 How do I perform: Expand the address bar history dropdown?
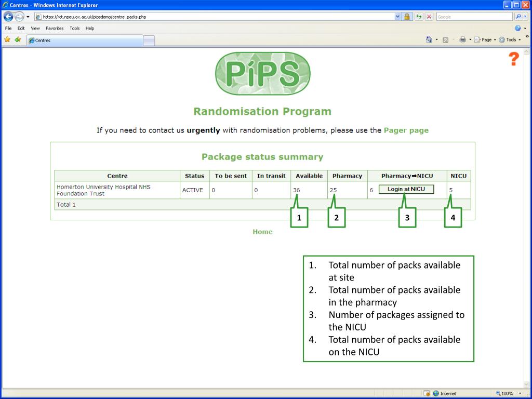coord(397,17)
